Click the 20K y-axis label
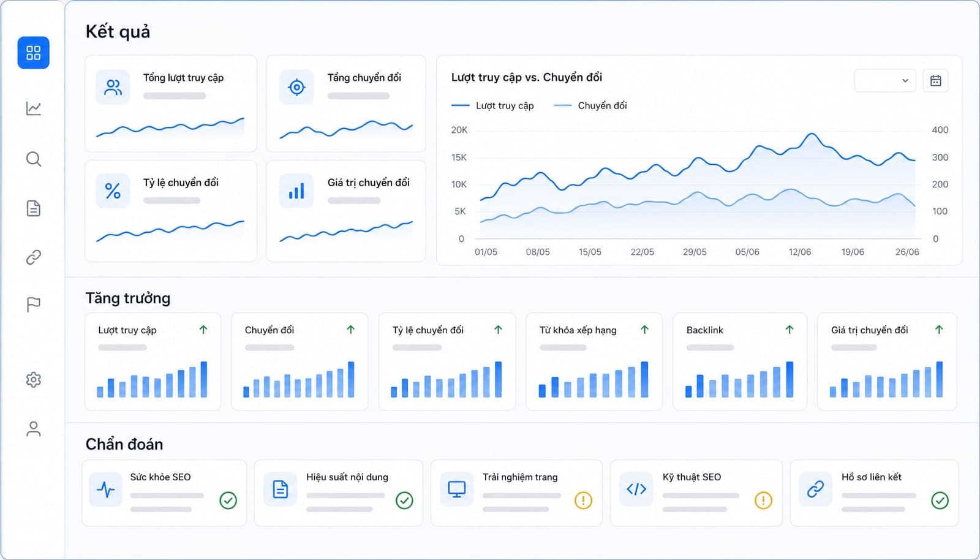This screenshot has width=980, height=560. point(459,130)
